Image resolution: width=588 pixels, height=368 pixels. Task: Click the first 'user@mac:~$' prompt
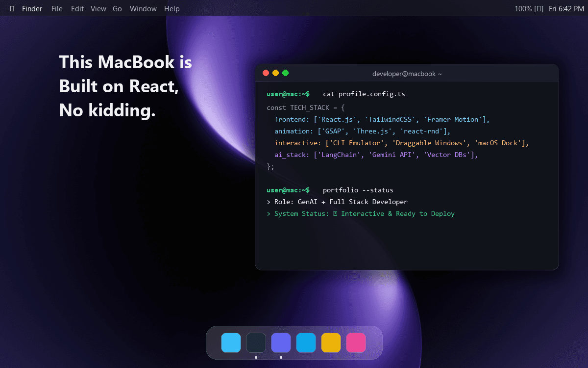coord(288,94)
